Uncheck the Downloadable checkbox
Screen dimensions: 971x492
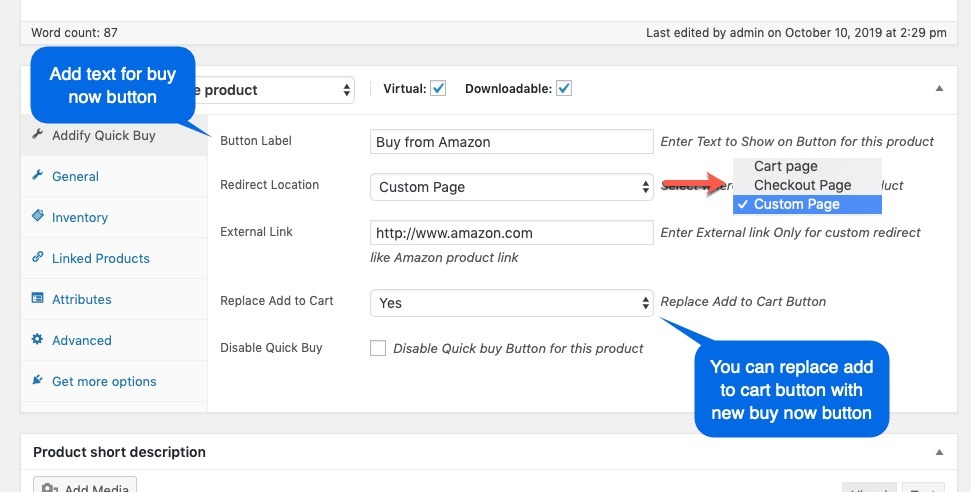564,89
